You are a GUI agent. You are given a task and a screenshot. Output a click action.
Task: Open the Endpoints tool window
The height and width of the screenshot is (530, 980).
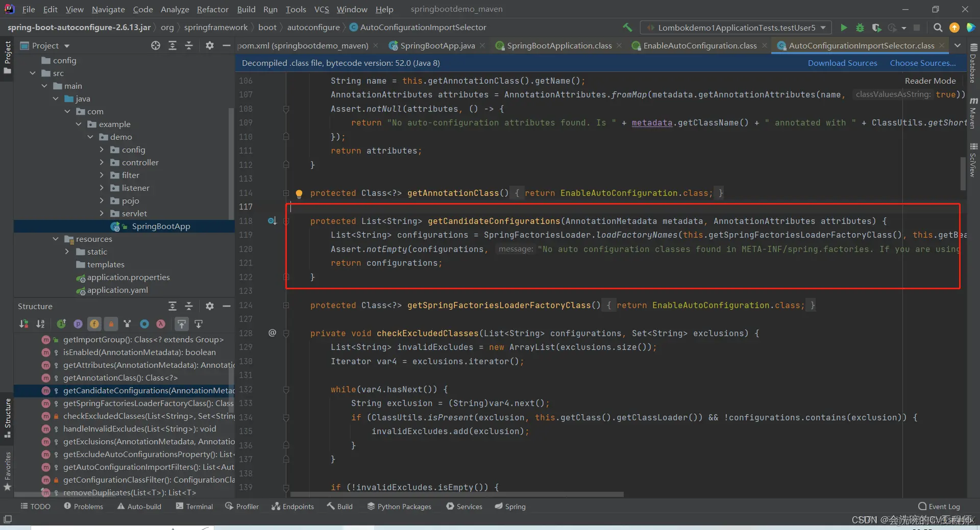(x=293, y=507)
